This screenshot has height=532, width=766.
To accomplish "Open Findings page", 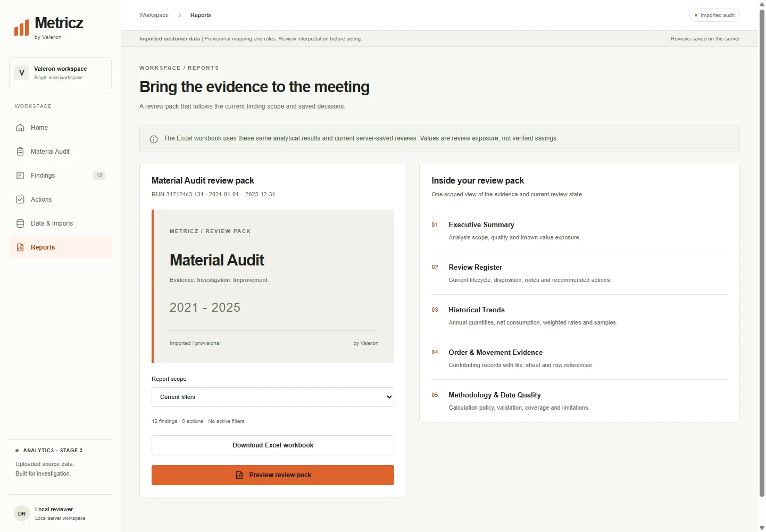I will [x=60, y=176].
